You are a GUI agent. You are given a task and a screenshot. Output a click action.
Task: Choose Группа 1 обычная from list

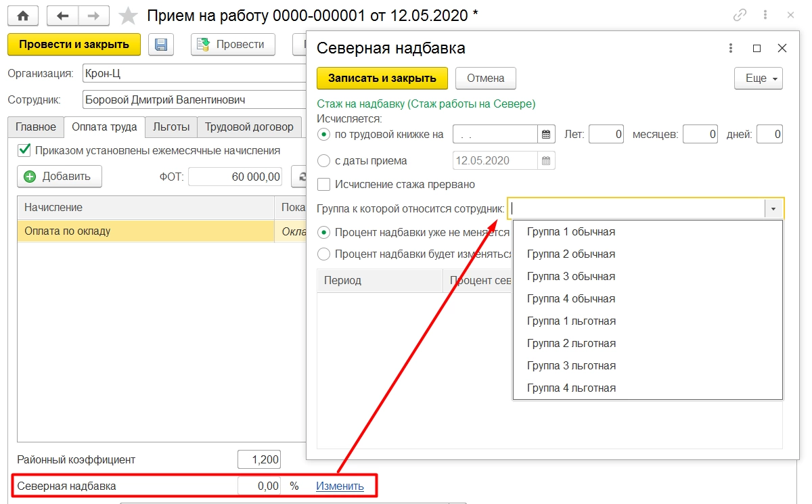pos(648,232)
